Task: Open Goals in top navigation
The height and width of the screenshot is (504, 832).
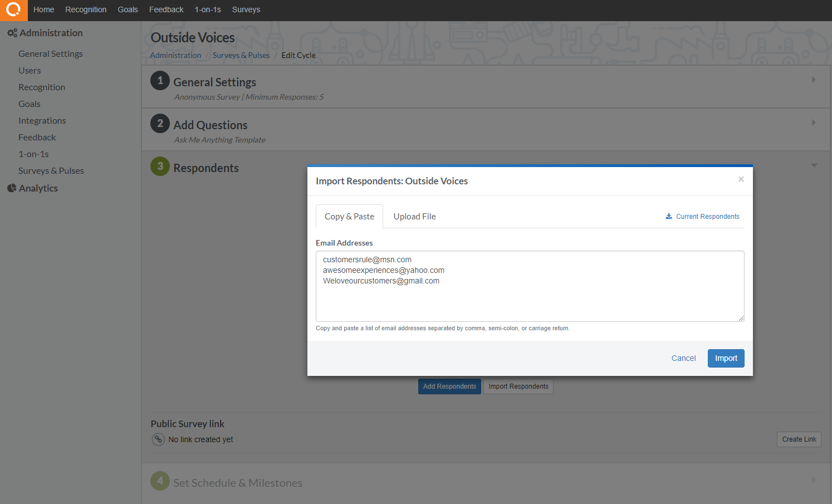Action: (x=128, y=9)
